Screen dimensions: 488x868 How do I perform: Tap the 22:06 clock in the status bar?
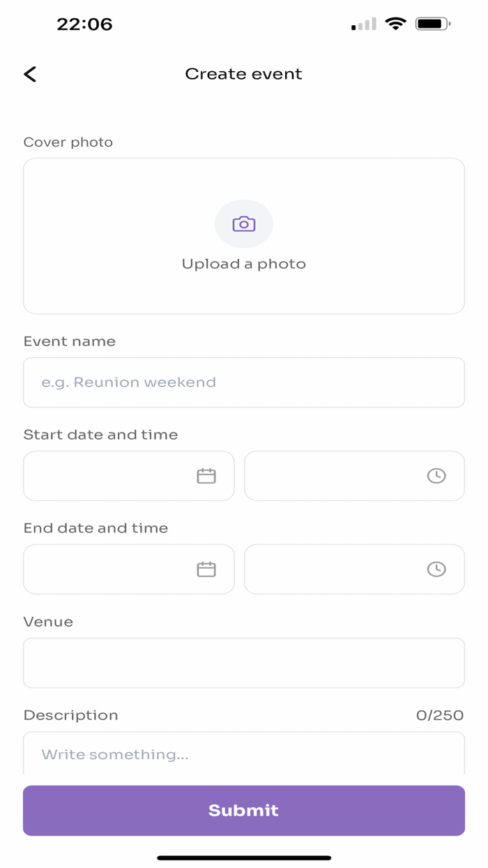click(85, 23)
